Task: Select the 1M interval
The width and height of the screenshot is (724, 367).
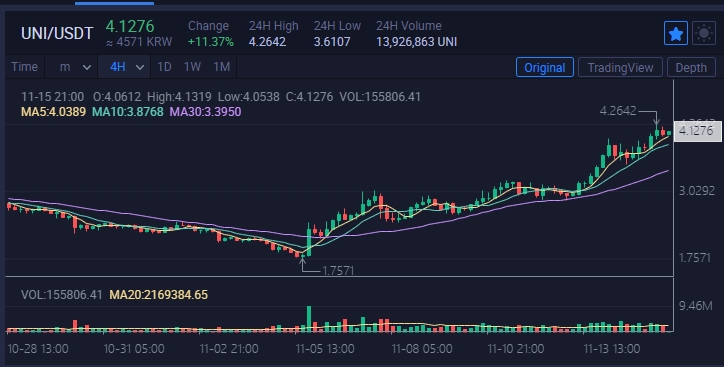Action: [x=222, y=67]
